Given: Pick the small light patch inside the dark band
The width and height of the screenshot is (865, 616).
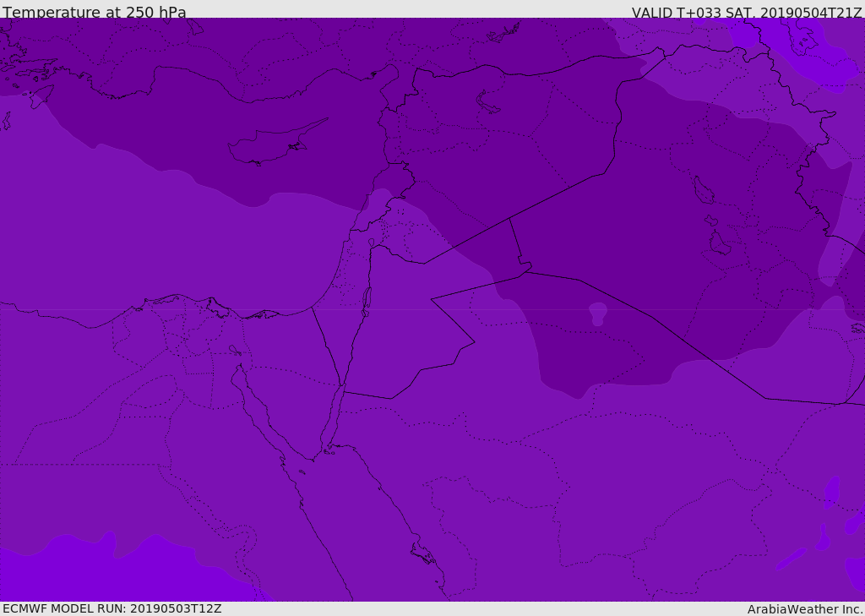Looking at the screenshot, I should point(598,313).
